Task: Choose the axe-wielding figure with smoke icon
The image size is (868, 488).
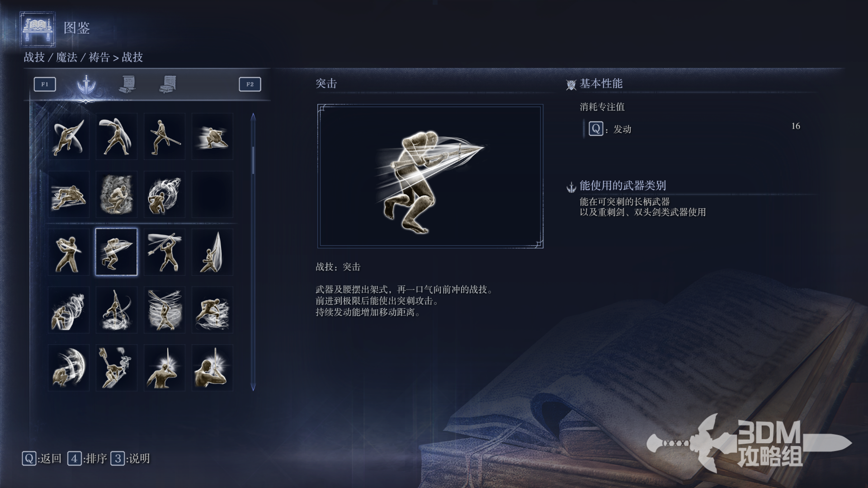Action: click(116, 368)
